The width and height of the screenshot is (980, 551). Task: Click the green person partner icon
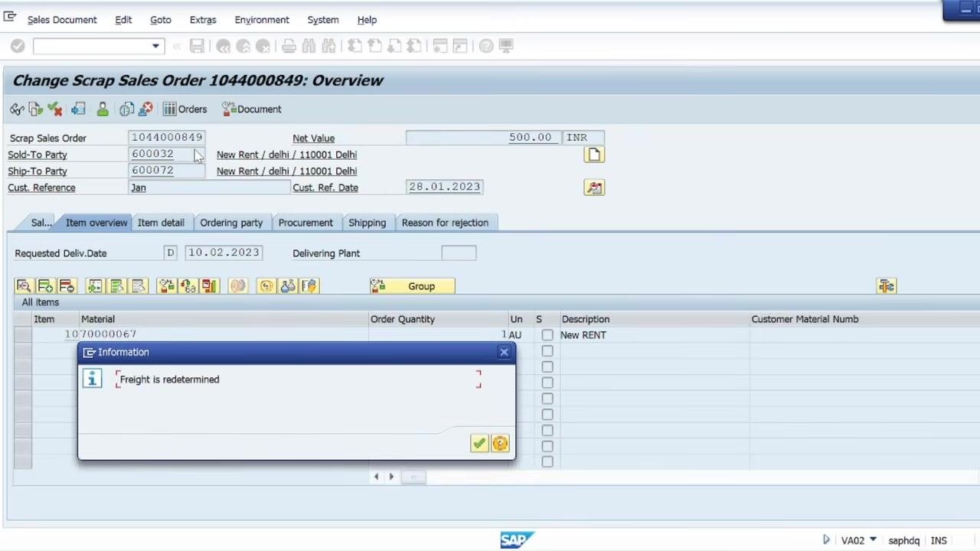(x=103, y=109)
